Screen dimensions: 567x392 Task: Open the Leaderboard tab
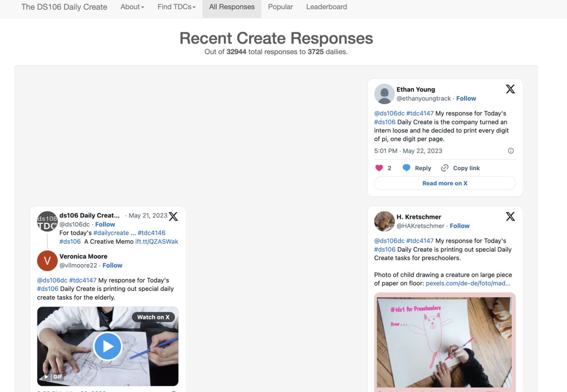pos(326,7)
